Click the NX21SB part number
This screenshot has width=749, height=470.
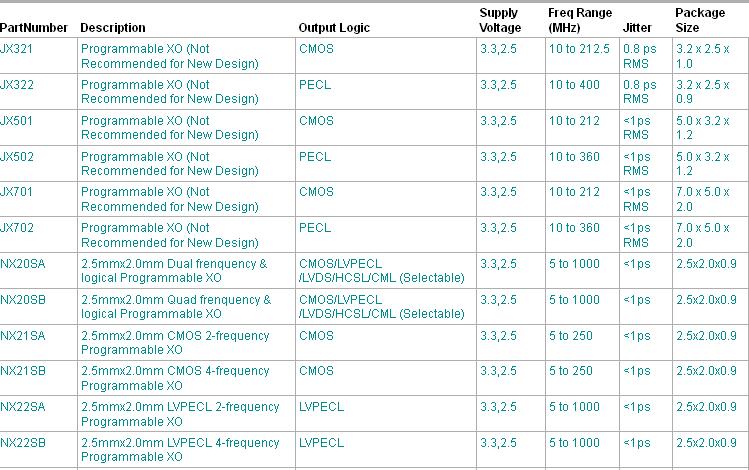pyautogui.click(x=22, y=371)
